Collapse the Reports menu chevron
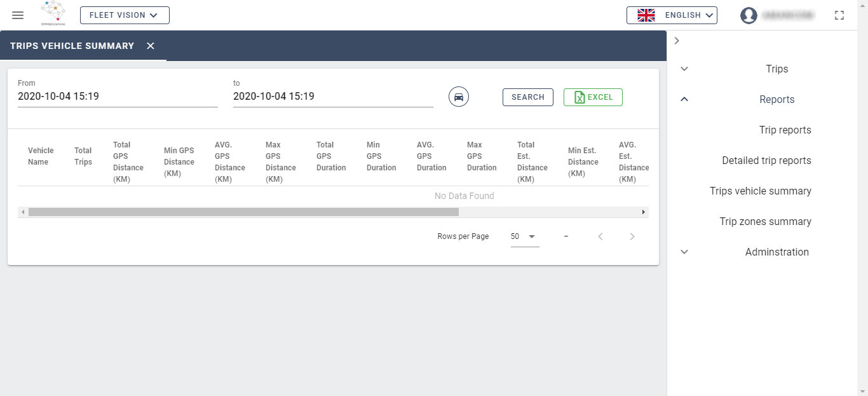 coord(684,99)
